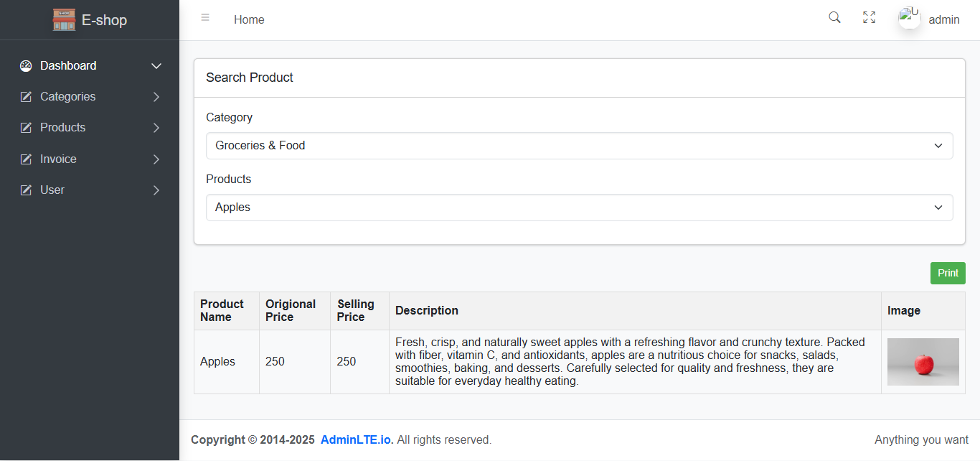This screenshot has height=461, width=980.
Task: Click the Invoice edit icon in sidebar
Action: [x=27, y=159]
